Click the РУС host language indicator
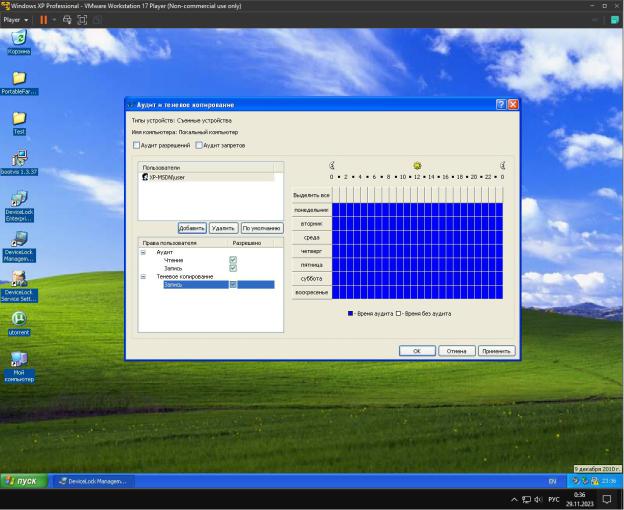This screenshot has width=624, height=510. [x=554, y=499]
